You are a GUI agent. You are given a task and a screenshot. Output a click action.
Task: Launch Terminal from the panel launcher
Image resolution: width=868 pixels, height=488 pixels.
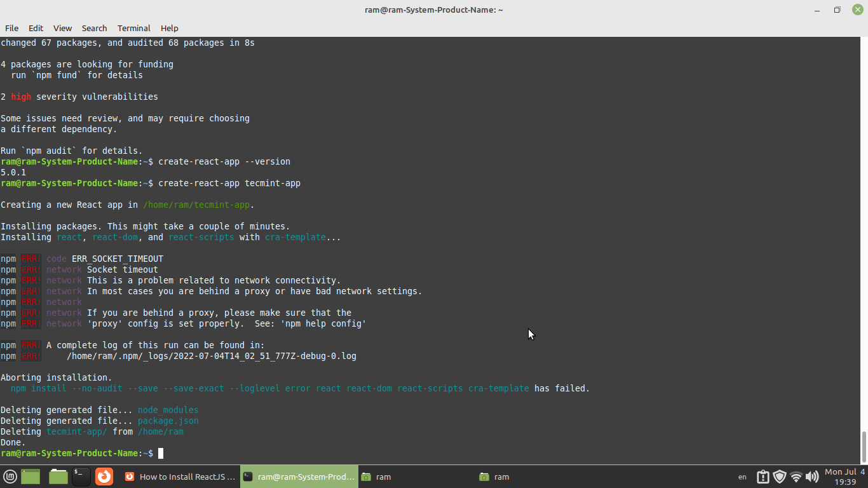point(81,477)
